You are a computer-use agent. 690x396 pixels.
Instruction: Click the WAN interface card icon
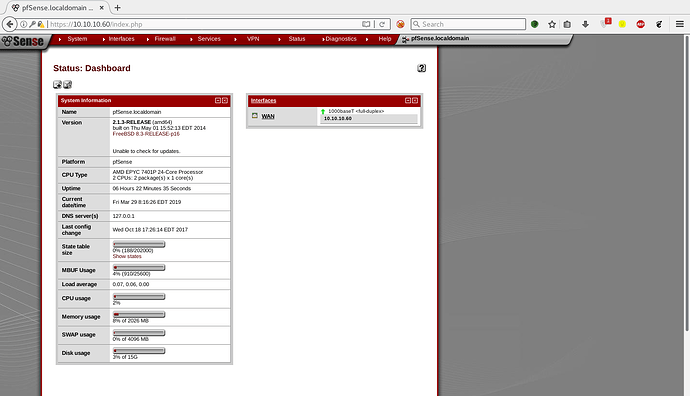click(255, 116)
